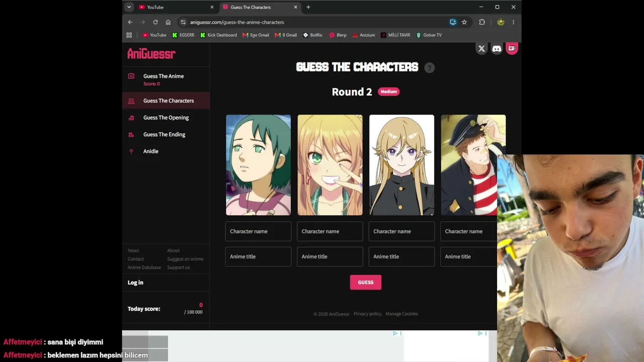Screen dimensions: 644x362
Task: Select Guess The Characters in sidebar
Action: pyautogui.click(x=166, y=101)
